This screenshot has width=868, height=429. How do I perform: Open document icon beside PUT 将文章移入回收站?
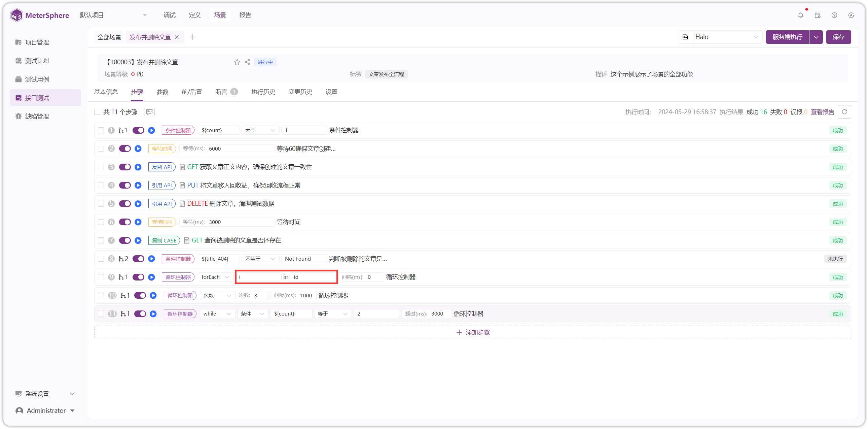(x=182, y=186)
